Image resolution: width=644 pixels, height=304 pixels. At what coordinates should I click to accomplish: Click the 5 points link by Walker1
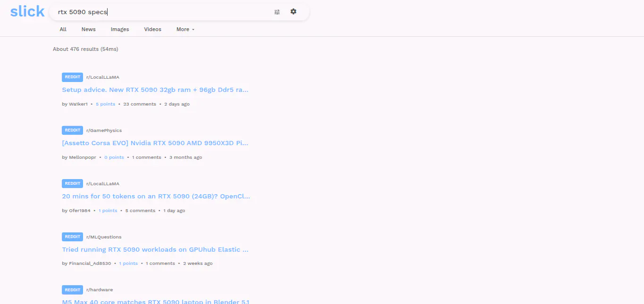coord(105,104)
